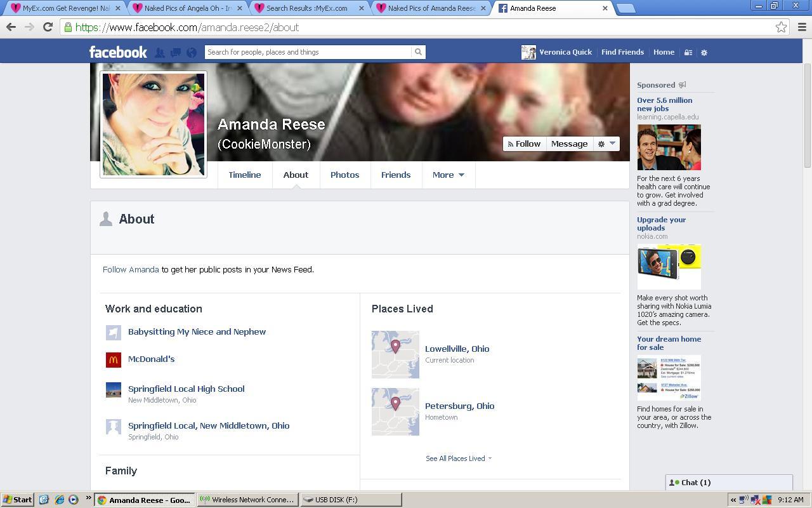Open Springfield Local, New Middletown, Ohio link

coord(209,425)
